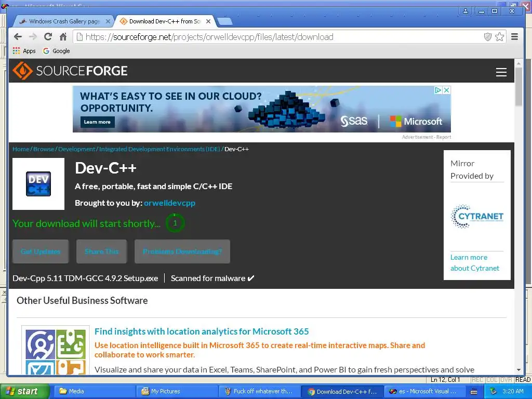Viewport: 532px width, 399px height.
Task: Click the page scrollbar down arrow
Action: (518, 370)
